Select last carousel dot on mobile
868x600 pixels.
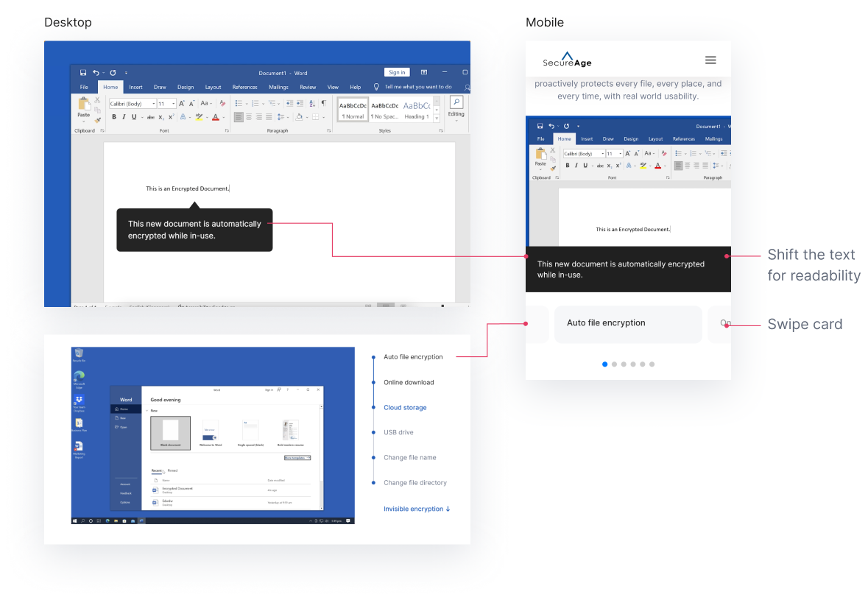(652, 364)
